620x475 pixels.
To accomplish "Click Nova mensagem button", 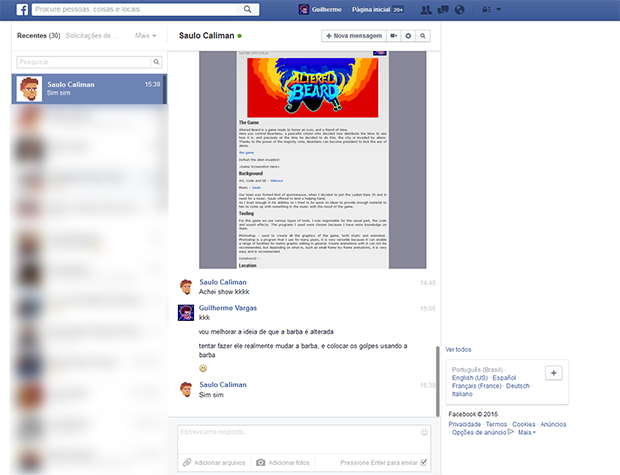I will [x=354, y=36].
